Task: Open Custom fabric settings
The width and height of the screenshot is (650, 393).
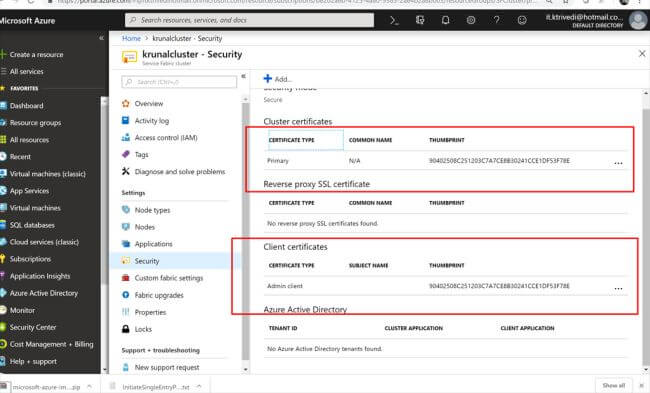Action: point(169,278)
